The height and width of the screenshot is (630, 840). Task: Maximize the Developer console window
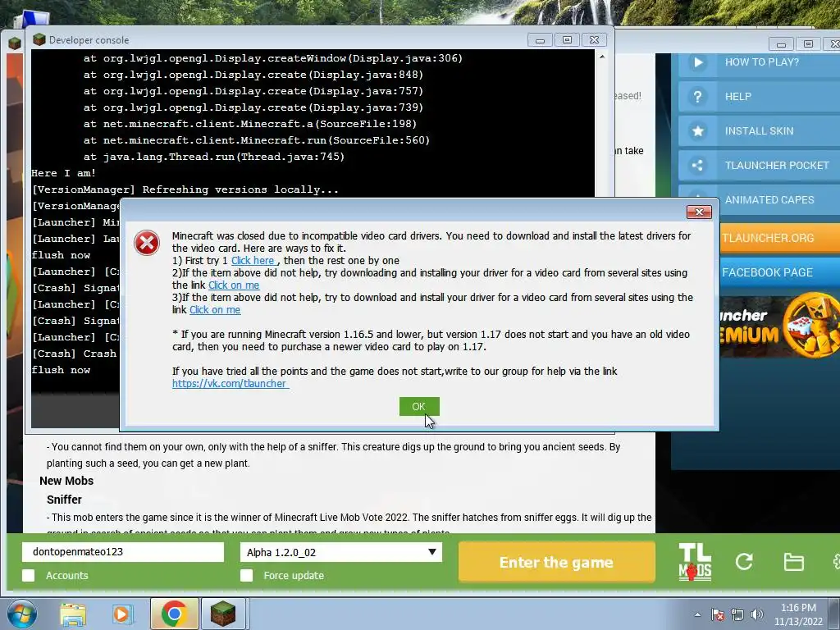point(567,40)
